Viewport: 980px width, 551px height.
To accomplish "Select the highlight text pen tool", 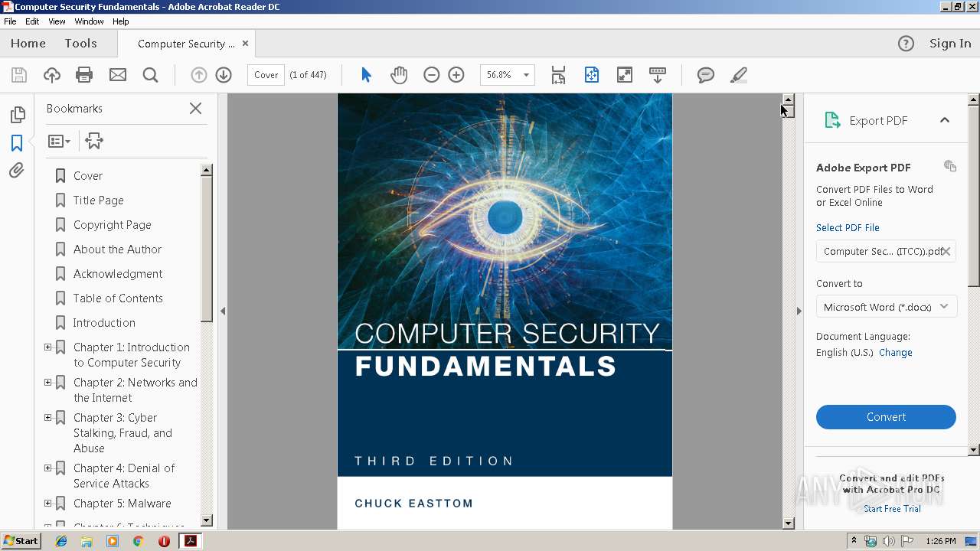I will point(739,75).
